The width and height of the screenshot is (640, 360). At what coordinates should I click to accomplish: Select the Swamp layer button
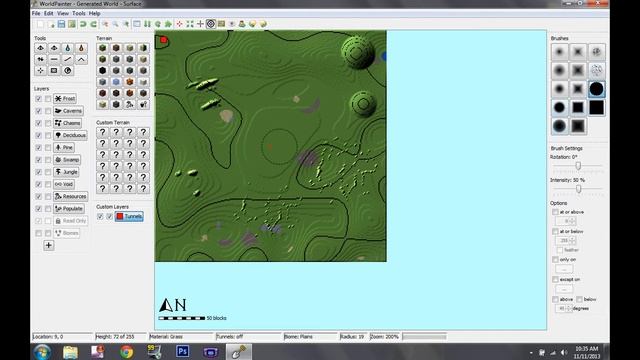click(x=67, y=160)
